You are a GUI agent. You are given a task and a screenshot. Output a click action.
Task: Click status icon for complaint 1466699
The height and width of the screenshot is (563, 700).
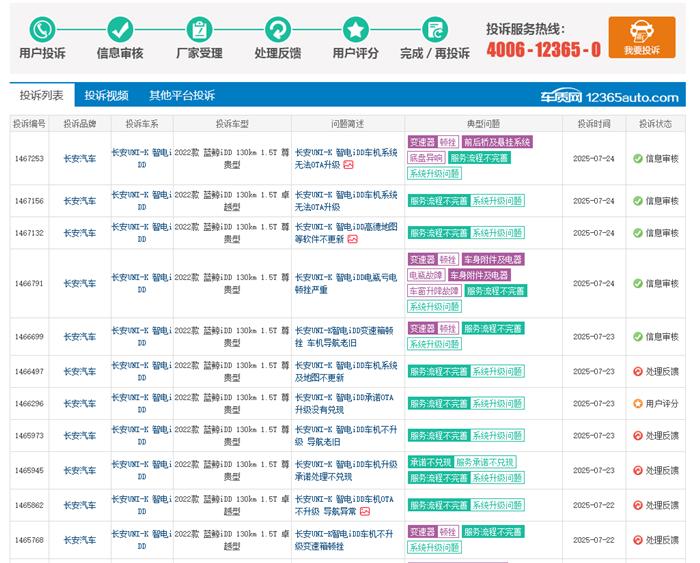click(638, 337)
